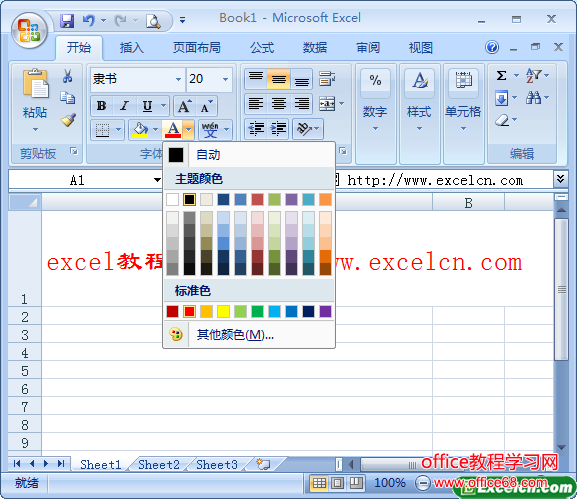
Task: Open the Data tab
Action: 315,48
